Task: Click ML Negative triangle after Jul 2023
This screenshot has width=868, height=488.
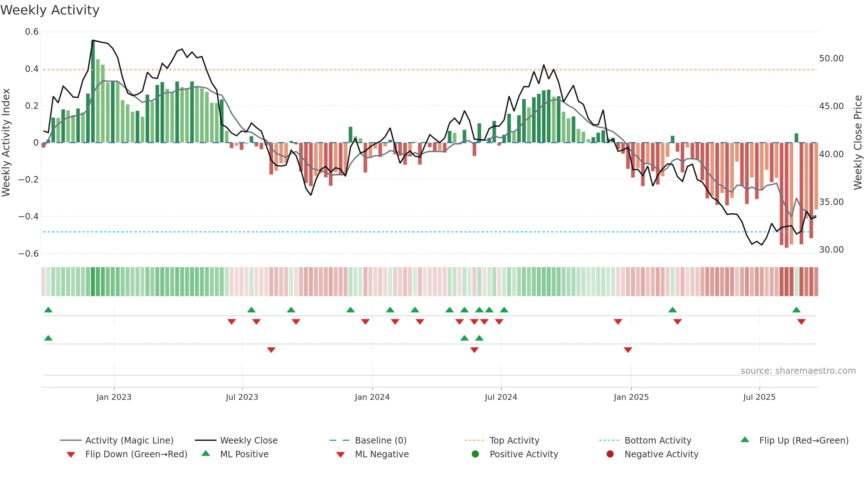Action: [x=271, y=350]
